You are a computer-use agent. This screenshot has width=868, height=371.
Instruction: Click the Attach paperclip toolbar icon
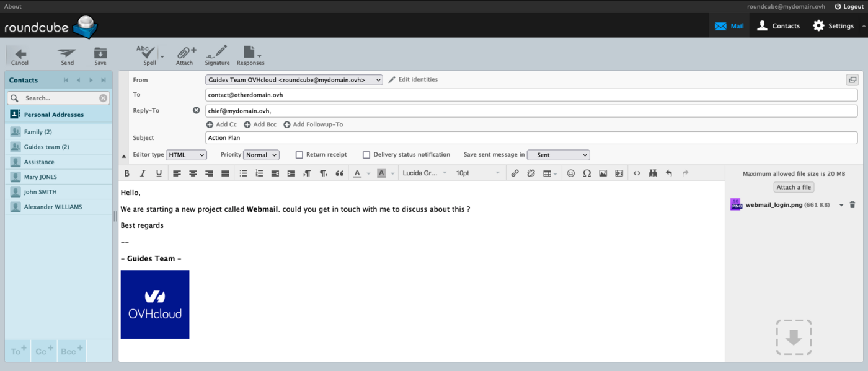pos(185,55)
